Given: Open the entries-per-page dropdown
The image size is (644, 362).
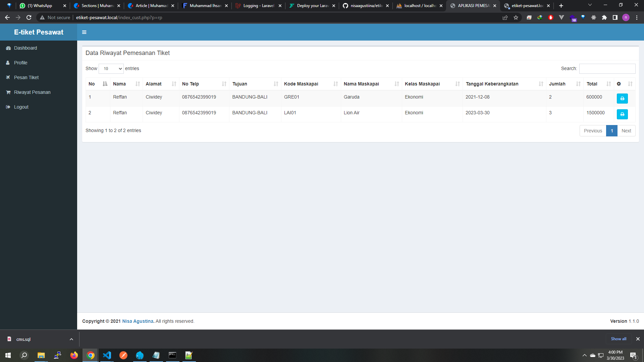Looking at the screenshot, I should (111, 69).
